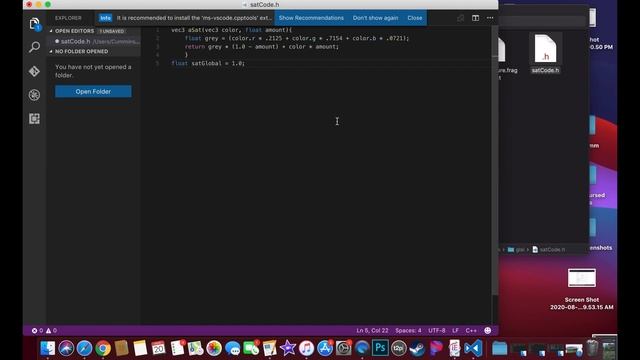Click the folder icon in Finder path bar

pyautogui.click(x=511, y=249)
